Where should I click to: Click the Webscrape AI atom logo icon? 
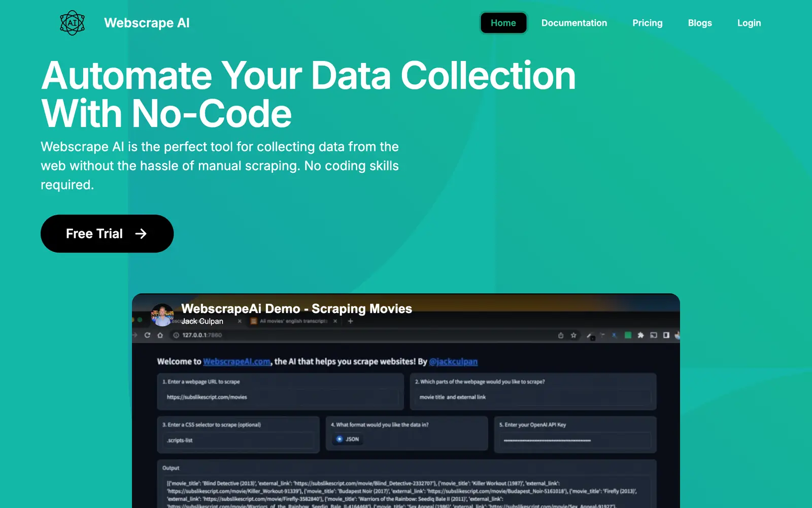click(x=72, y=23)
